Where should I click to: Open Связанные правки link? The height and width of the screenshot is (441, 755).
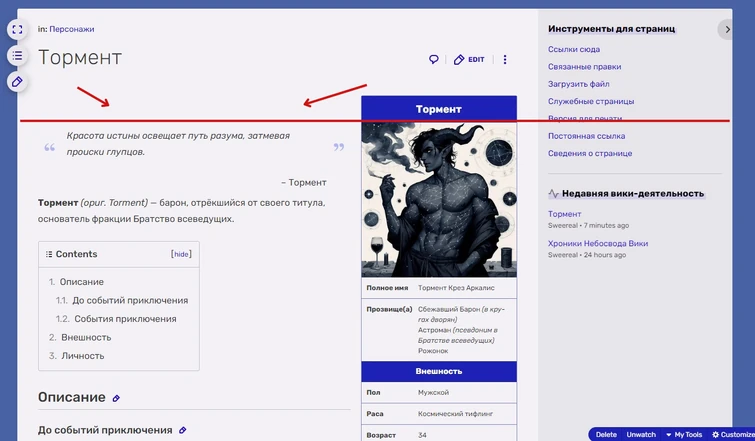pos(584,66)
